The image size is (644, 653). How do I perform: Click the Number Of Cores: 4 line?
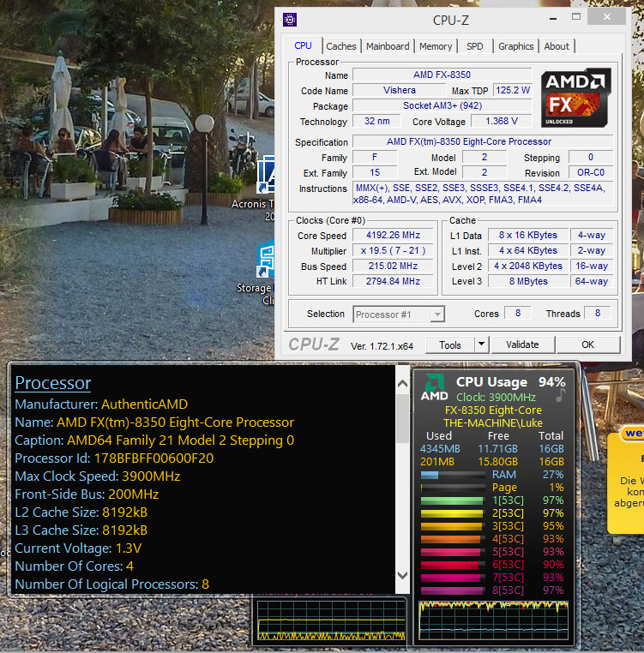tap(75, 566)
